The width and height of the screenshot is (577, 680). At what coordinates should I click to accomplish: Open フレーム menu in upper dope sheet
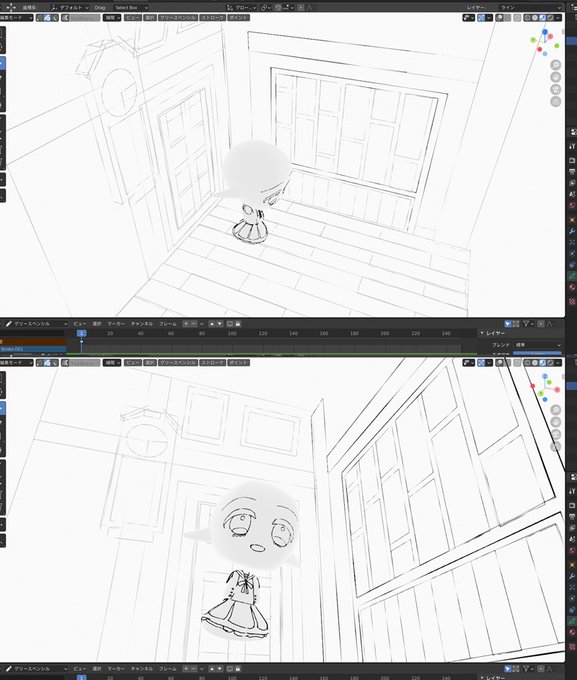pos(168,324)
